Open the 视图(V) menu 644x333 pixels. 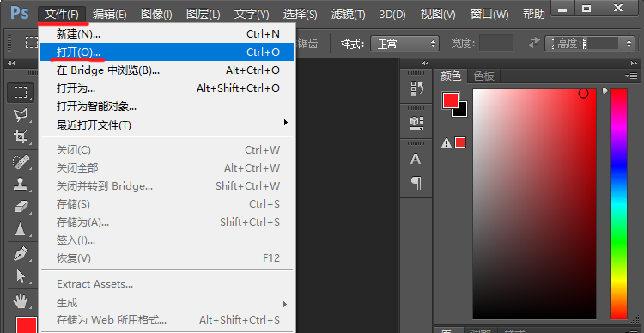(x=438, y=15)
